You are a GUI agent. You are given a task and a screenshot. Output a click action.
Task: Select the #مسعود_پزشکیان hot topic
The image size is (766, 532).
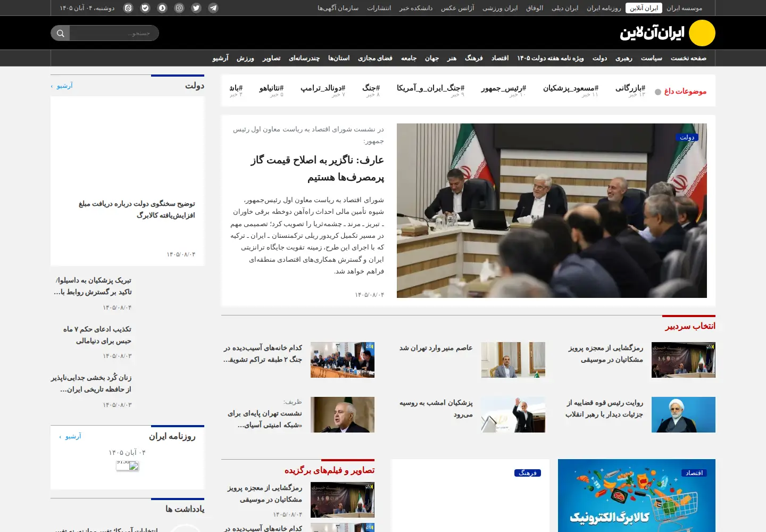pyautogui.click(x=571, y=88)
